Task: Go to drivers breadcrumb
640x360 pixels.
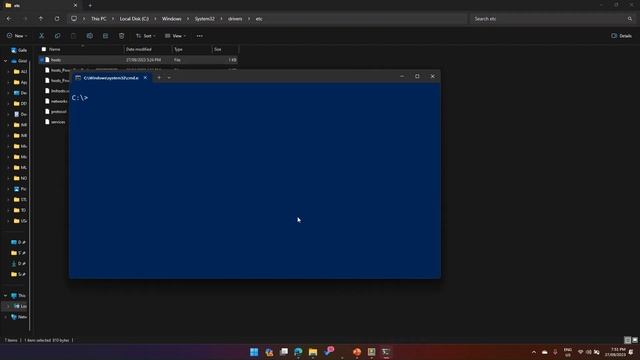Action: point(235,19)
